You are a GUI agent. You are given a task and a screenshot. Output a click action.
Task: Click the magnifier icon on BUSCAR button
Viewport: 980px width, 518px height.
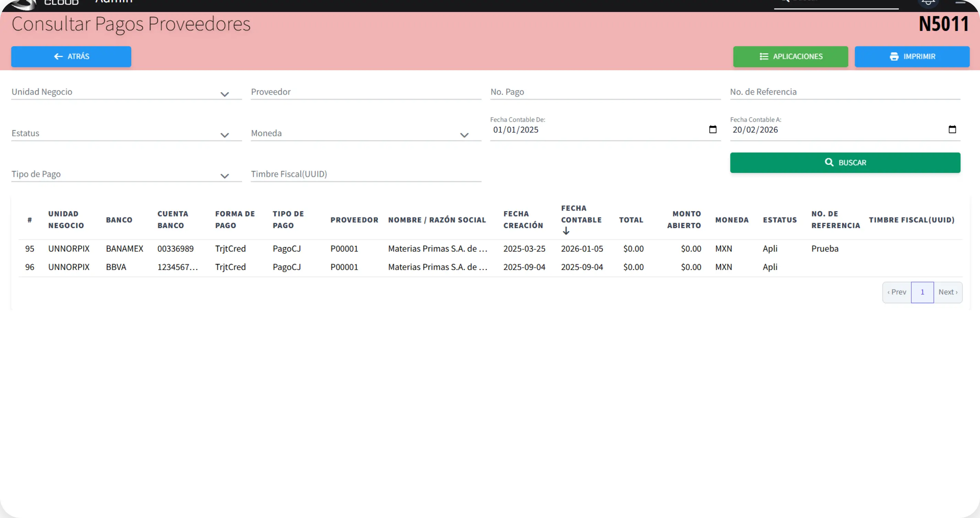(x=829, y=162)
